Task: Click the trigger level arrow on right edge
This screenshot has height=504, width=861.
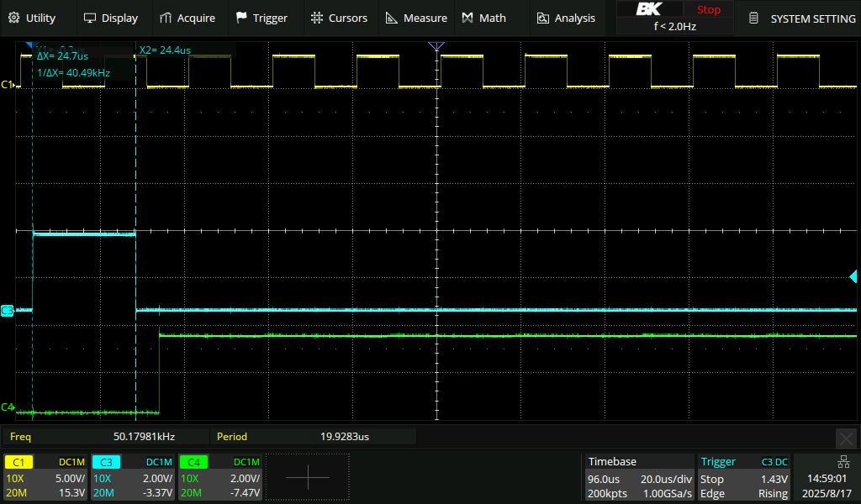Action: point(853,276)
